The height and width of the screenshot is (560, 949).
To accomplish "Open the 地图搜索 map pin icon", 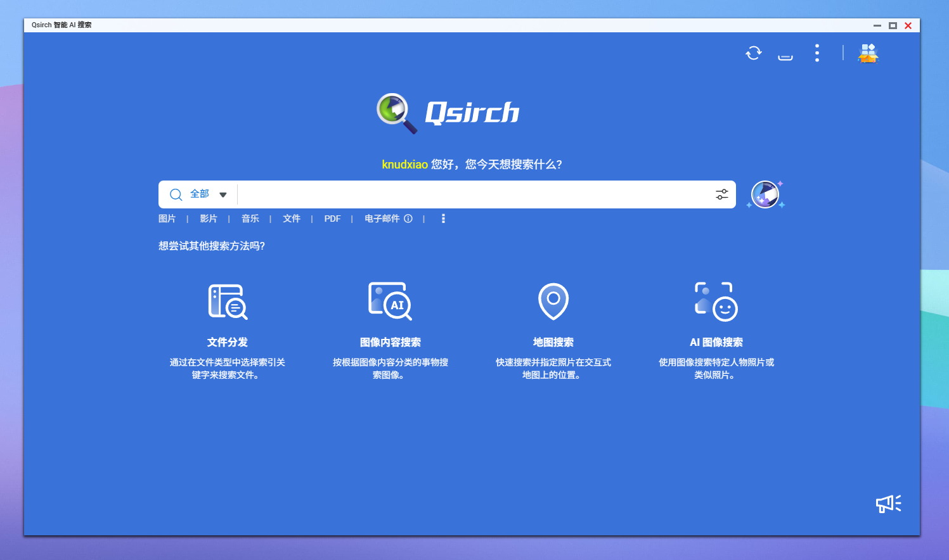I will tap(553, 302).
